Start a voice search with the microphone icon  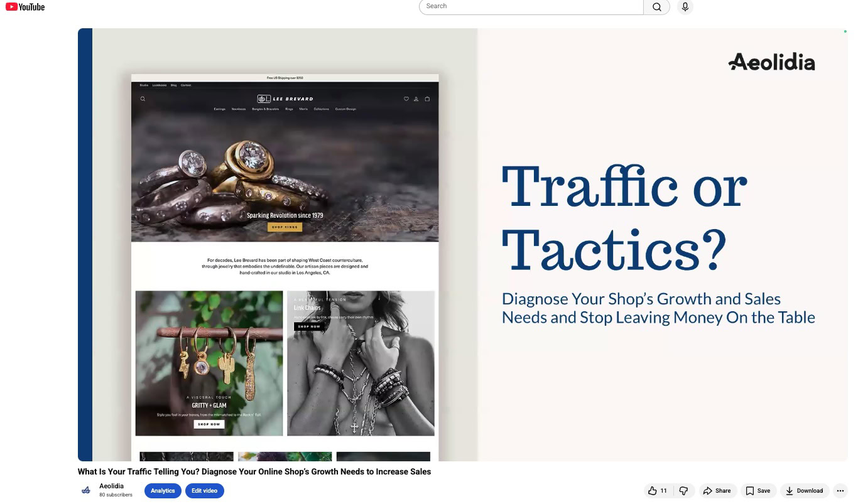click(x=685, y=7)
